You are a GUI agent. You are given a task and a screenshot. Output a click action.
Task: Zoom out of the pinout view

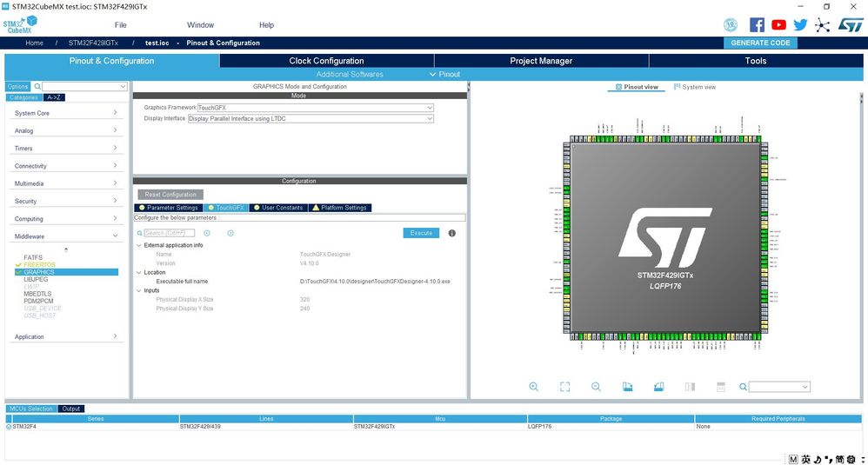tap(596, 387)
